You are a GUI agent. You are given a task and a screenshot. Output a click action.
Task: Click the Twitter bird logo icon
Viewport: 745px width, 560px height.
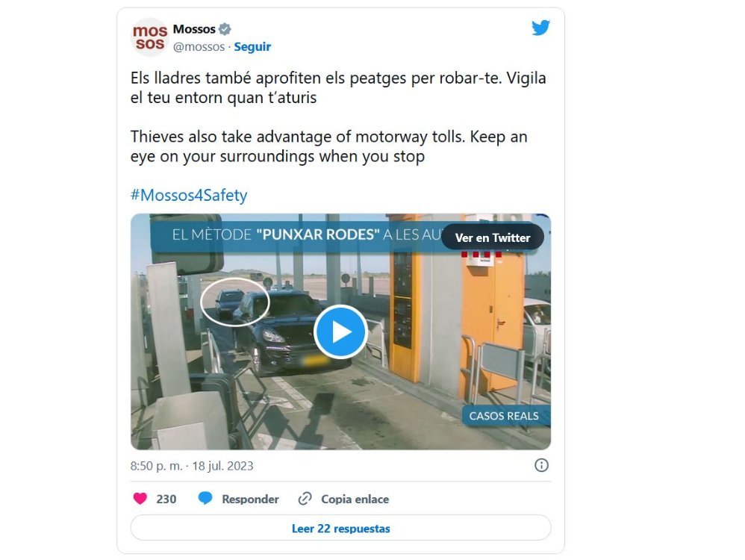(540, 28)
